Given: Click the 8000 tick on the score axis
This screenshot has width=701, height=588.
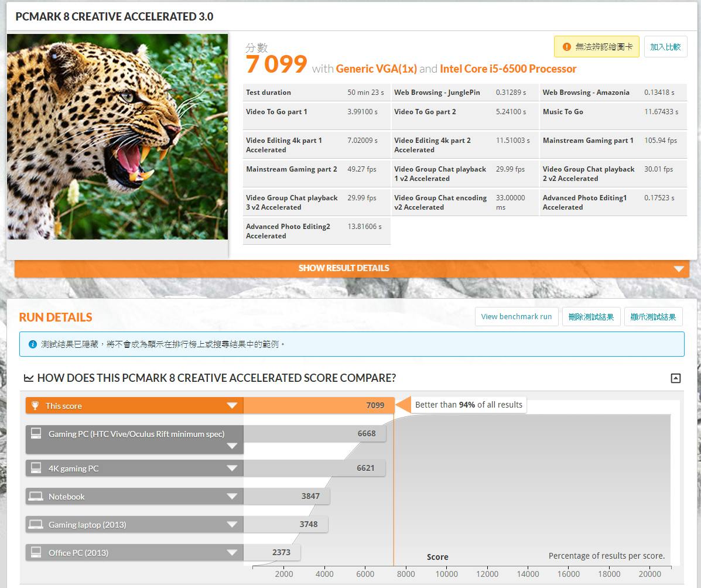Looking at the screenshot, I should [405, 574].
